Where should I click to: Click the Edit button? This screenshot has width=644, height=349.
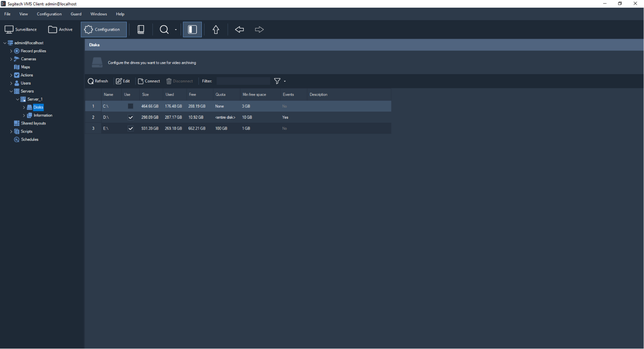(x=123, y=81)
